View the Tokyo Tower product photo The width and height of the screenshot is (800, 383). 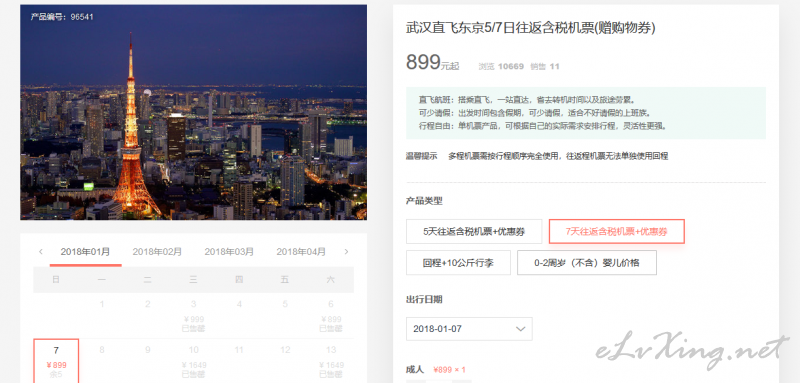tap(193, 112)
